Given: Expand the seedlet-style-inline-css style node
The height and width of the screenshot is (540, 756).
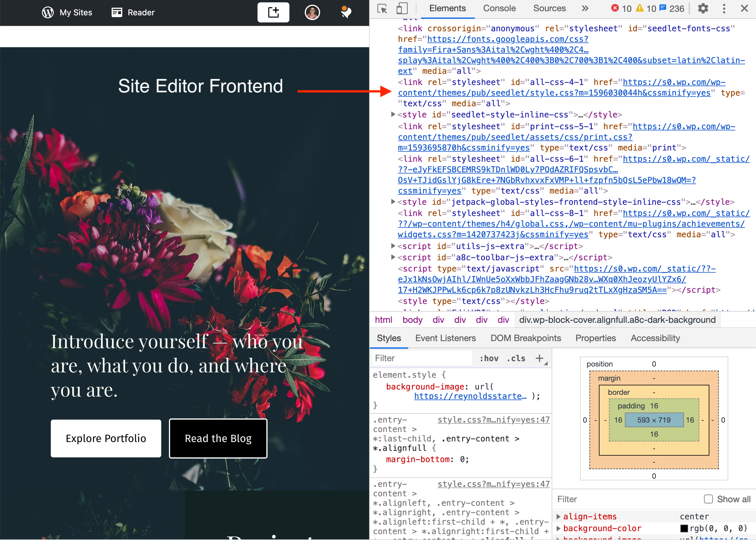Looking at the screenshot, I should (x=393, y=114).
